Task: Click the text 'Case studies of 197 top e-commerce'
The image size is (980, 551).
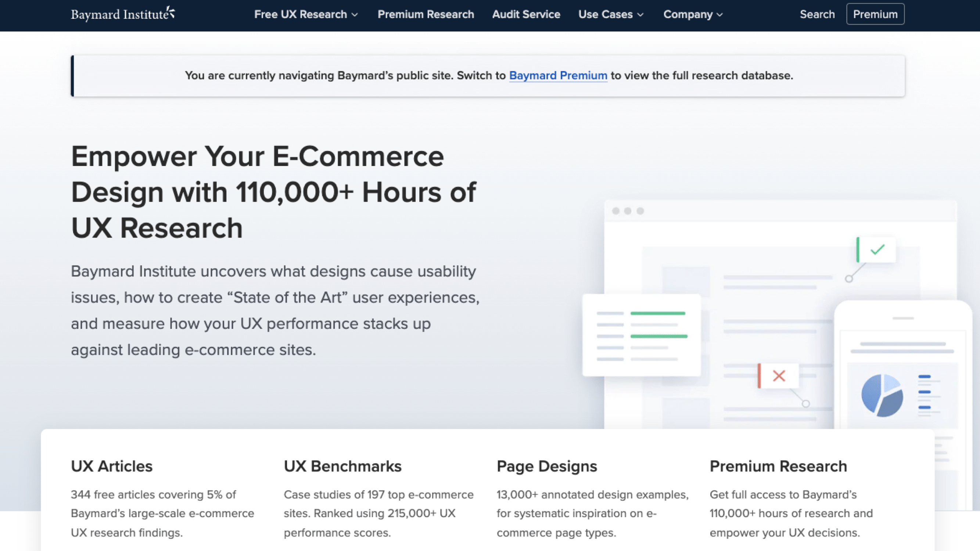Action: pos(378,495)
